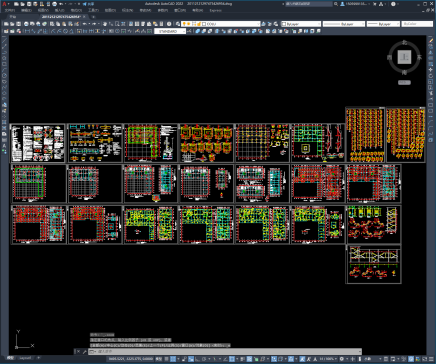The width and height of the screenshot is (436, 364).
Task: Toggle snap mode in status bar
Action: pos(173,359)
